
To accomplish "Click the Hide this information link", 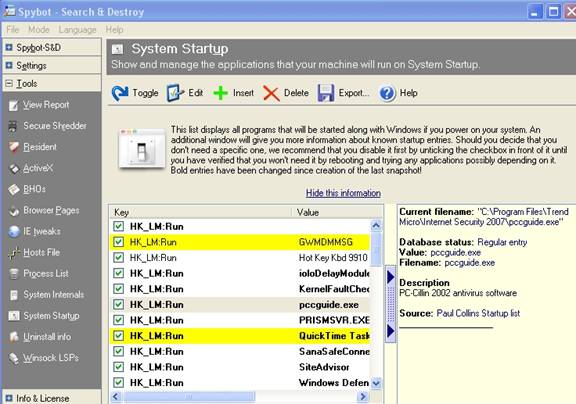I will click(343, 193).
